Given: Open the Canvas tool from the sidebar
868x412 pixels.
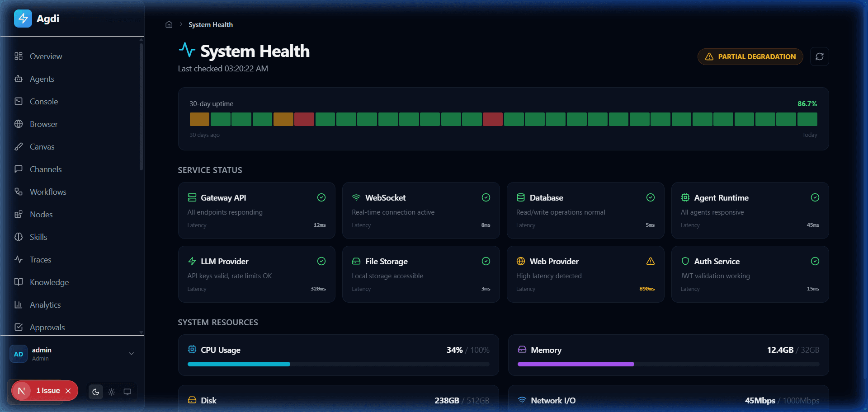Looking at the screenshot, I should tap(42, 146).
